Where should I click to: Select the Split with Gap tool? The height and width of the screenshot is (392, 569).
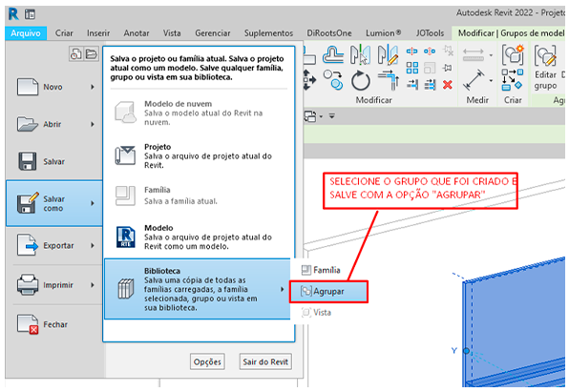(430, 52)
